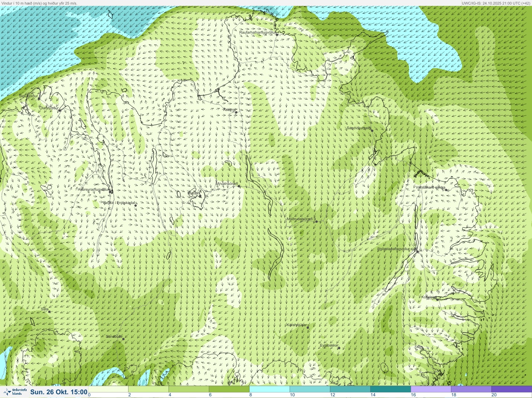Click legend value '20' on the wind scale
532x398 pixels.
click(x=494, y=395)
